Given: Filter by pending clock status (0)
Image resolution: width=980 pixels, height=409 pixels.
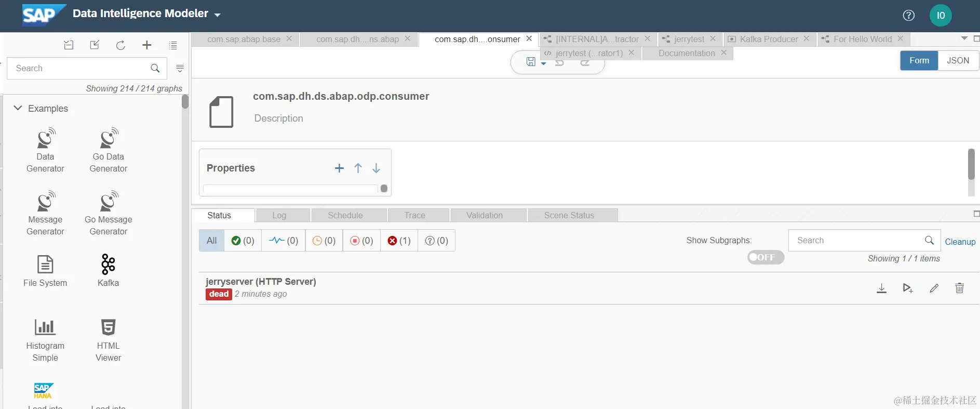Looking at the screenshot, I should click(324, 241).
